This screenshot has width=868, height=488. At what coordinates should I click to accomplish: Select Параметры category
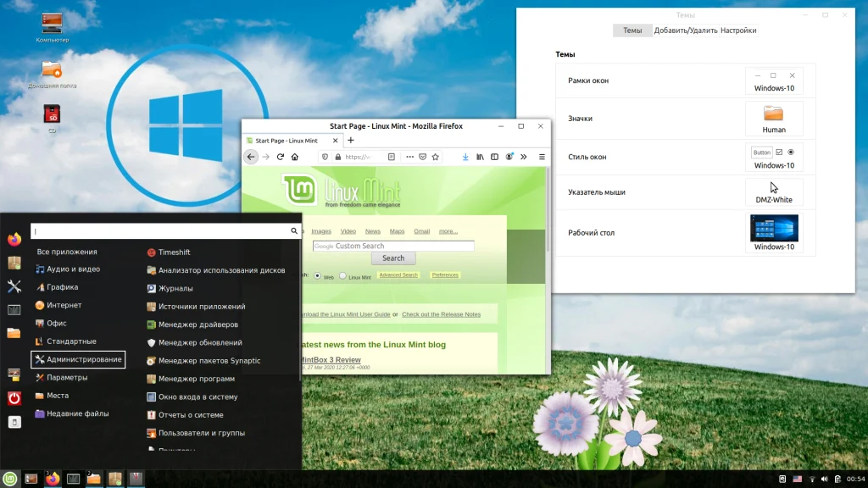61,377
